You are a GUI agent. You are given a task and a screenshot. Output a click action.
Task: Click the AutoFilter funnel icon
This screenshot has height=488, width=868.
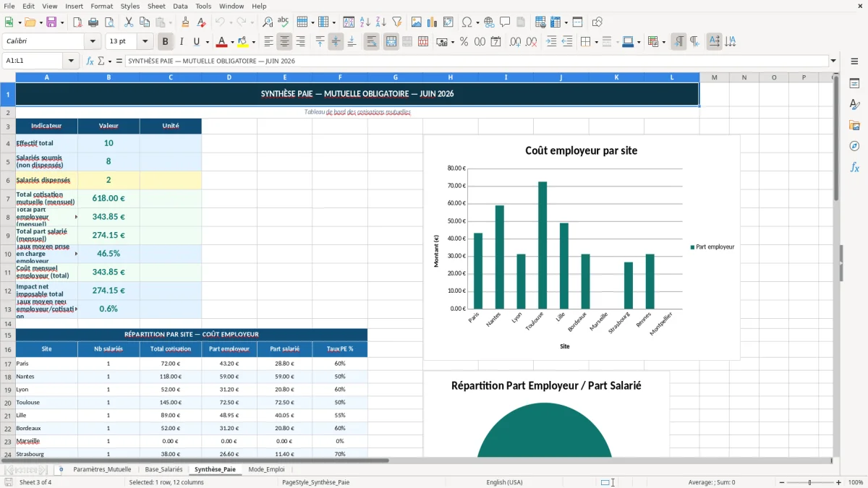(396, 22)
